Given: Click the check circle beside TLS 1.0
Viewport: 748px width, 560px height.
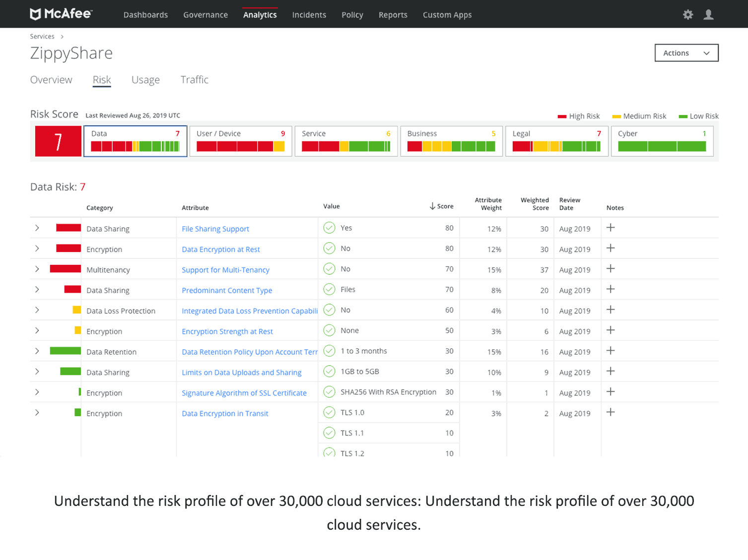Looking at the screenshot, I should tap(329, 412).
